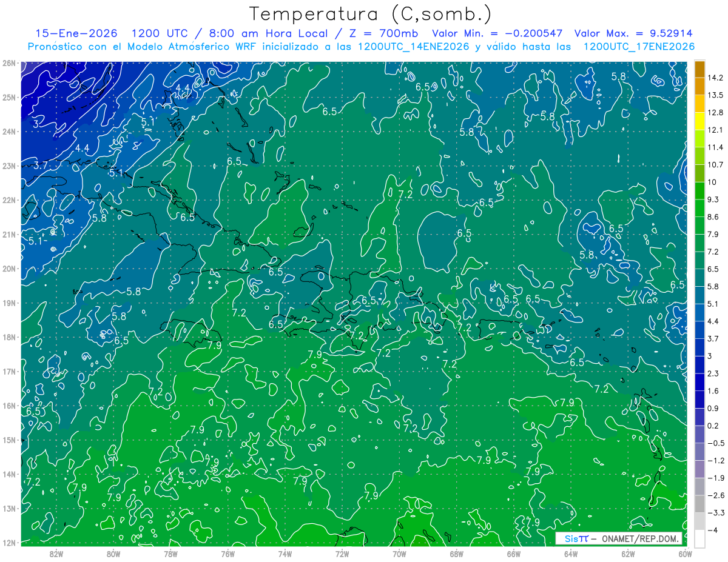Click the 12N latitude label
This screenshot has height=562, width=728.
[9, 543]
